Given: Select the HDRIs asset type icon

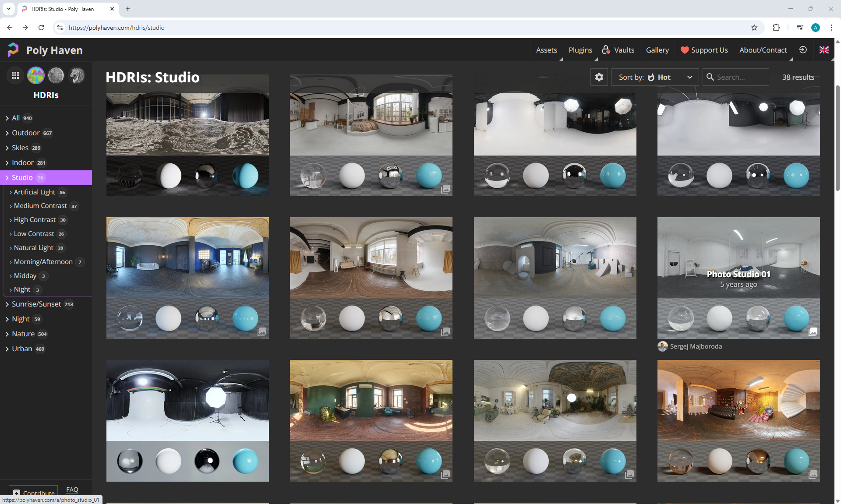Looking at the screenshot, I should 36,75.
